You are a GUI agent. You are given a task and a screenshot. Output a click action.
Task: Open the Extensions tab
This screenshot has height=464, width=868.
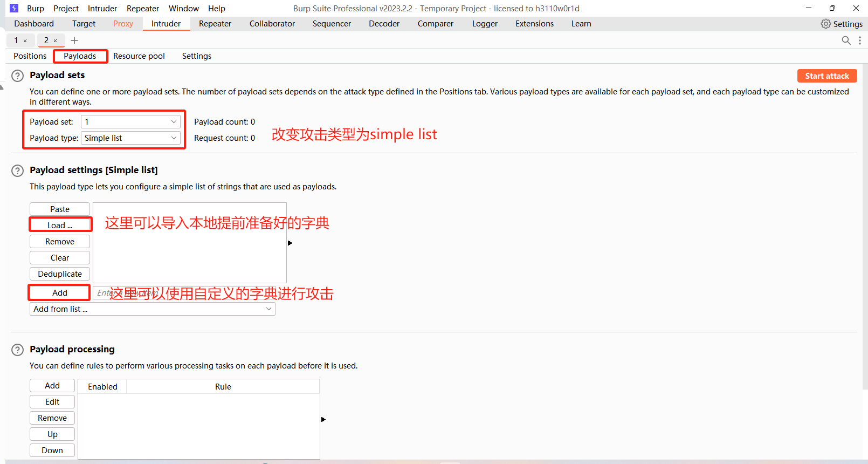(534, 24)
